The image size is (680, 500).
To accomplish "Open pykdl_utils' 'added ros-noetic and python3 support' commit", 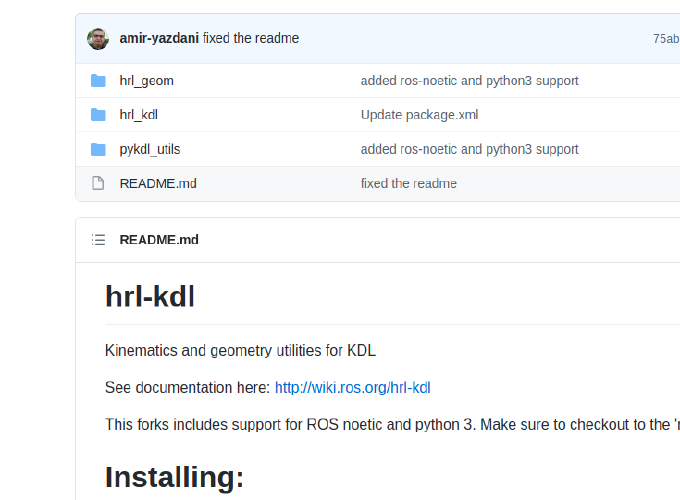I will point(470,150).
